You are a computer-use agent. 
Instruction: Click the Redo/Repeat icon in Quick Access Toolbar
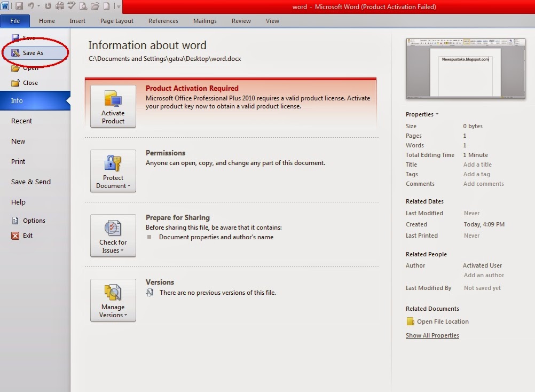48,6
